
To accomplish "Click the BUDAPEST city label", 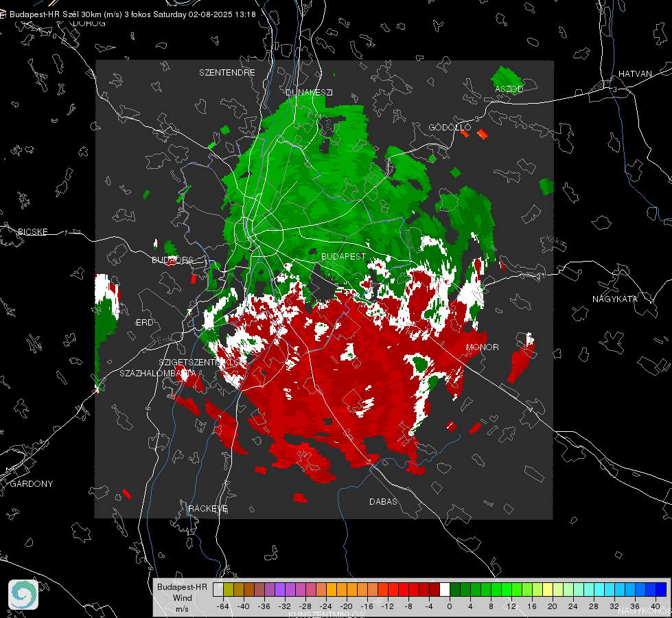I will click(343, 256).
